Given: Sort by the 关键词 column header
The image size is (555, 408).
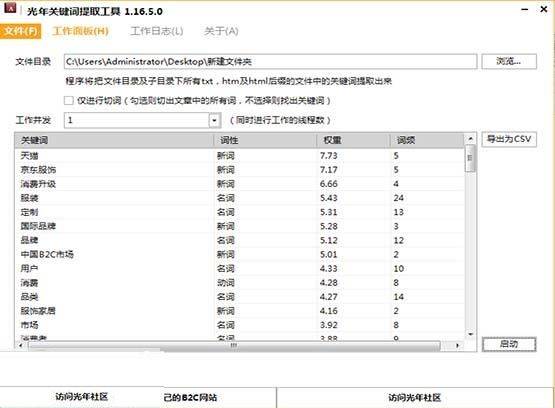Looking at the screenshot, I should pos(114,140).
